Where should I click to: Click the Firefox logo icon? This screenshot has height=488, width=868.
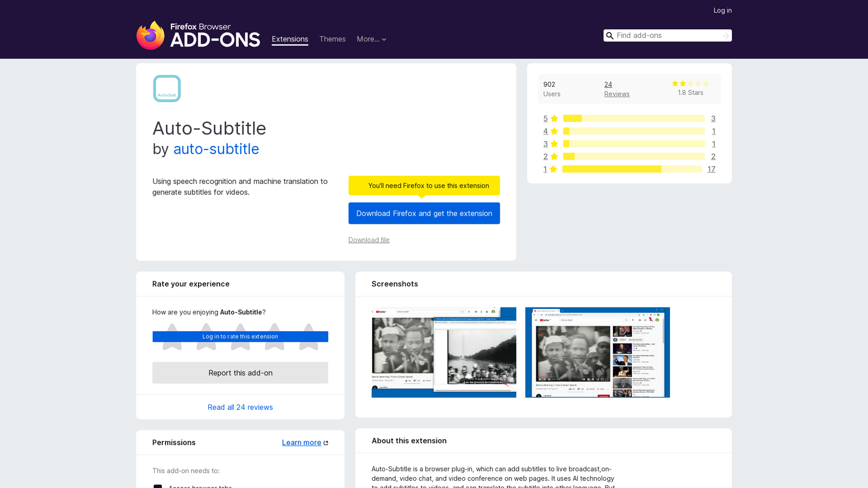(150, 35)
